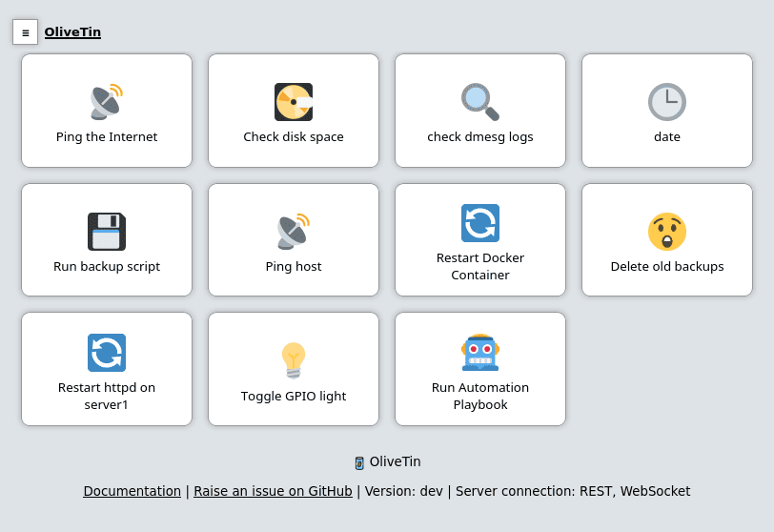Click the 'Version: dev' footer text
This screenshot has width=774, height=532.
coord(404,492)
